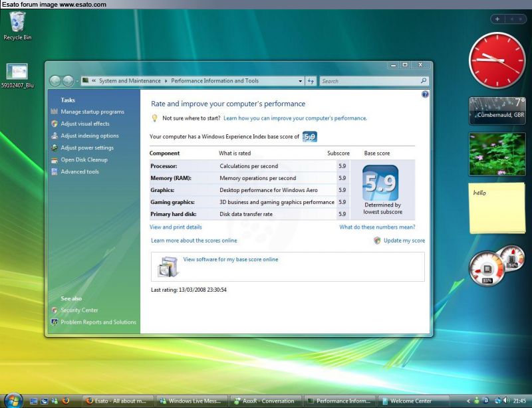Open Manage startup programs task
532x408 pixels.
pos(92,112)
